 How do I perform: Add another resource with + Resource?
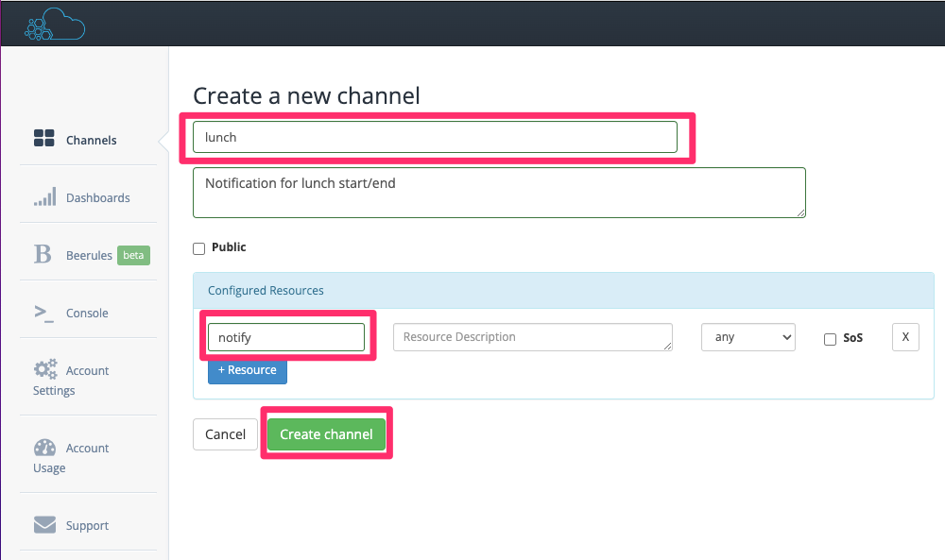coord(247,370)
